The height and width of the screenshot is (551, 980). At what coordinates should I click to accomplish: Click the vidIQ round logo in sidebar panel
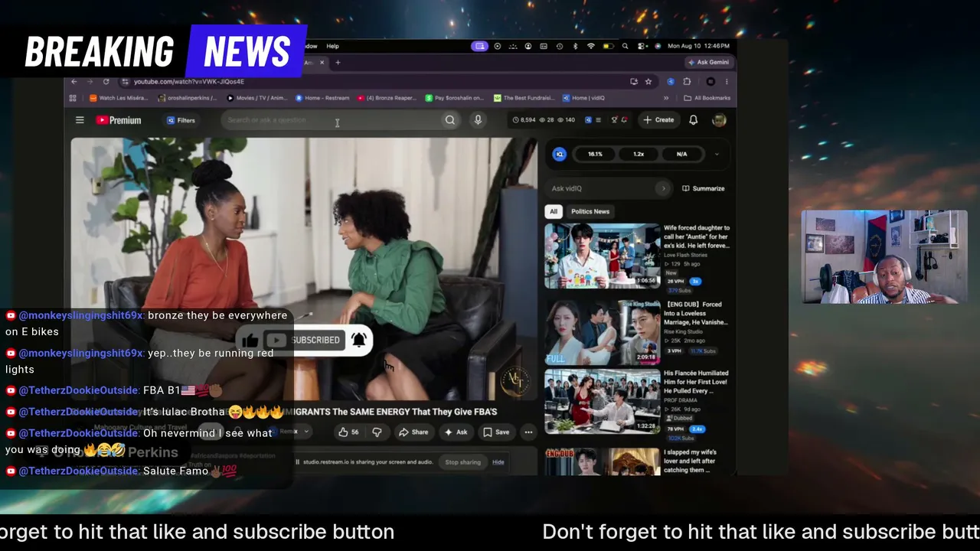pyautogui.click(x=560, y=154)
